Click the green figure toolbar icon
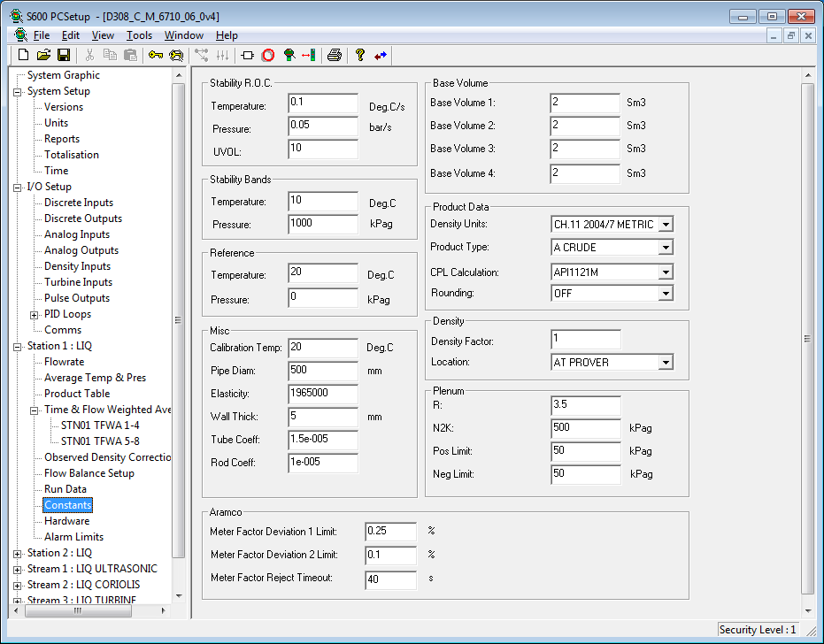The width and height of the screenshot is (824, 644). coord(289,55)
